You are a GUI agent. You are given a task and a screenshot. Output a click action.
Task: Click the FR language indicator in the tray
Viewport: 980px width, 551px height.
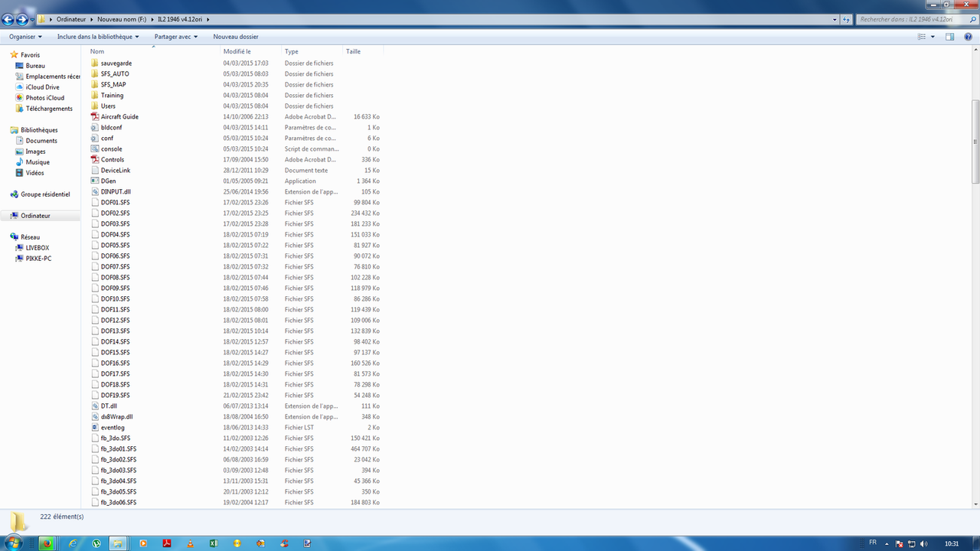873,543
